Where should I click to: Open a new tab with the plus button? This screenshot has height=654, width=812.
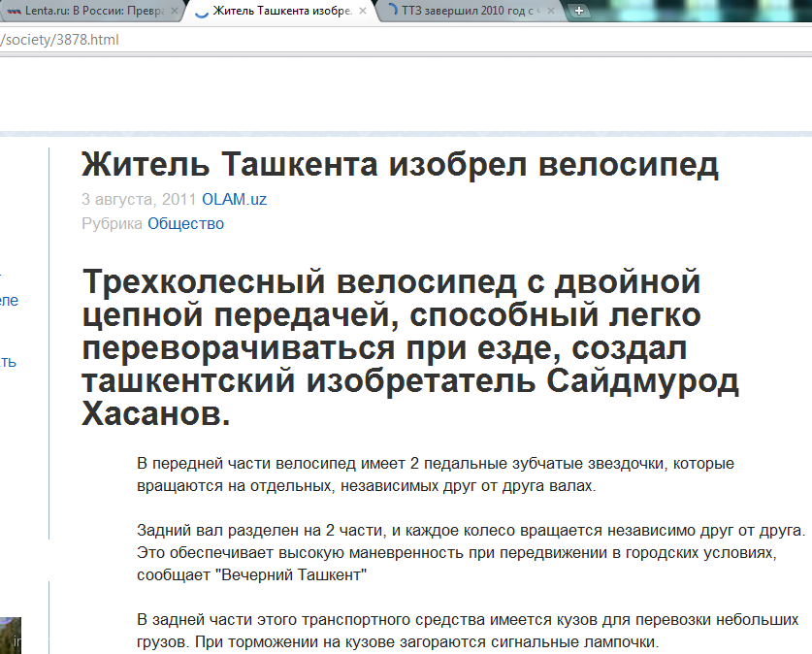point(579,12)
